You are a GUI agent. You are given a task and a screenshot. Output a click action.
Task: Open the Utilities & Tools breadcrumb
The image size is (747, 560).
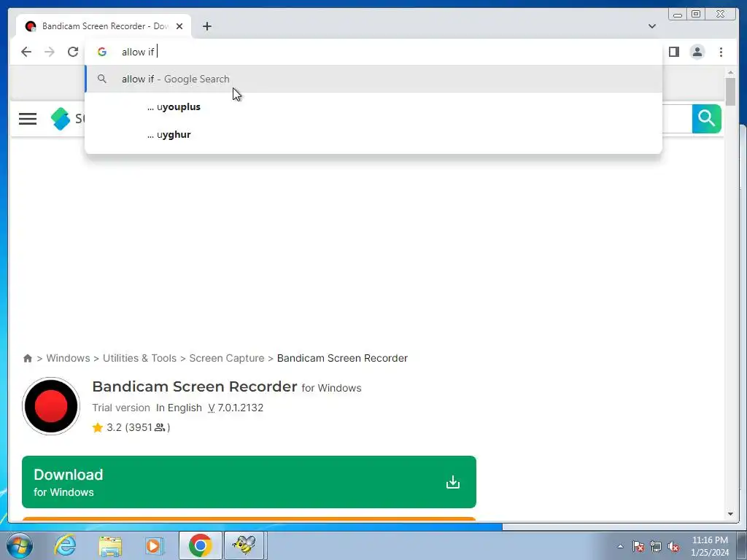(139, 358)
